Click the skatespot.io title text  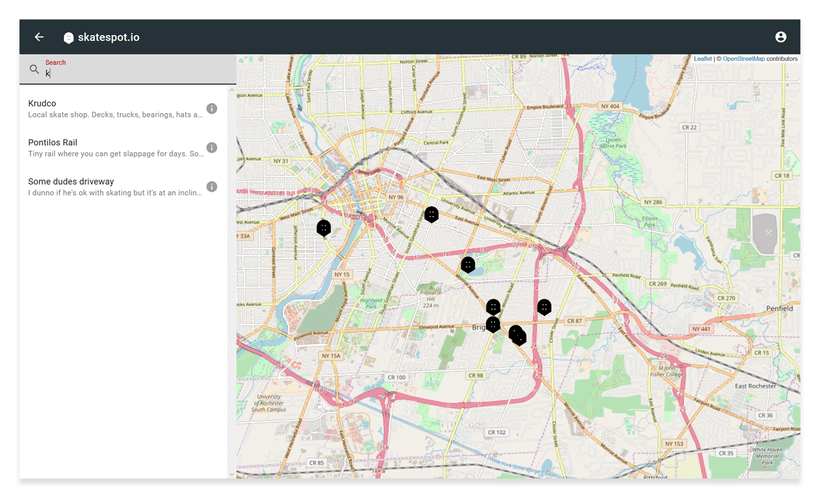click(109, 38)
